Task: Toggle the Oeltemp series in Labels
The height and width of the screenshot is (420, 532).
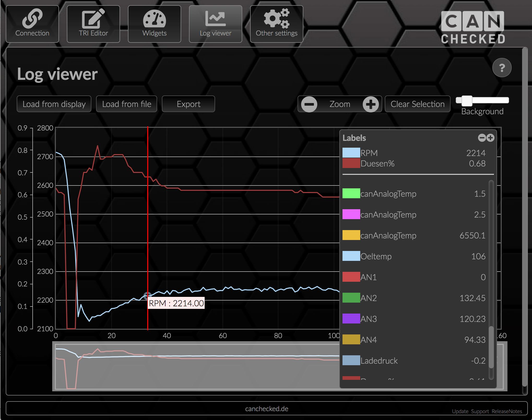Action: pos(376,256)
